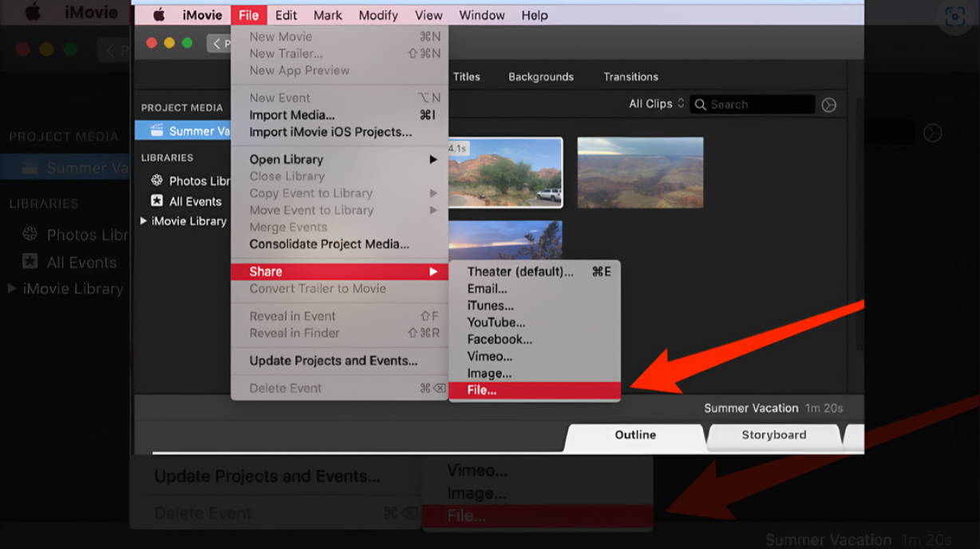Choose Import Media... from File menu
Viewport: 980px width, 549px height.
tap(339, 115)
